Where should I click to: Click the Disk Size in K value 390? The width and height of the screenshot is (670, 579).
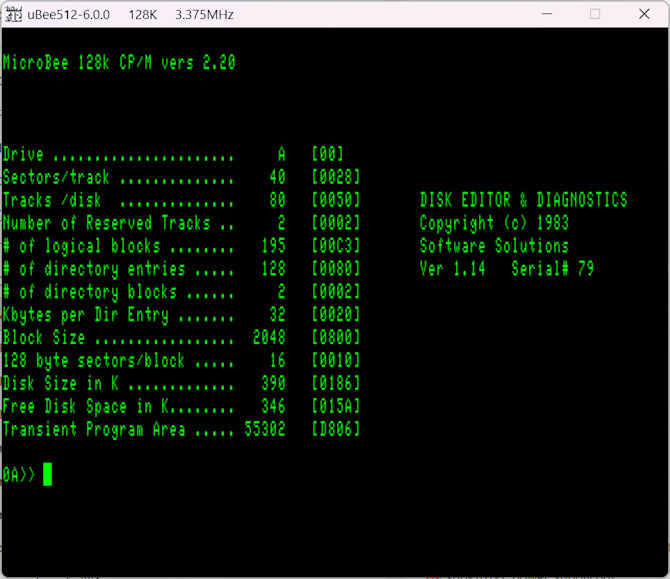pyautogui.click(x=273, y=384)
